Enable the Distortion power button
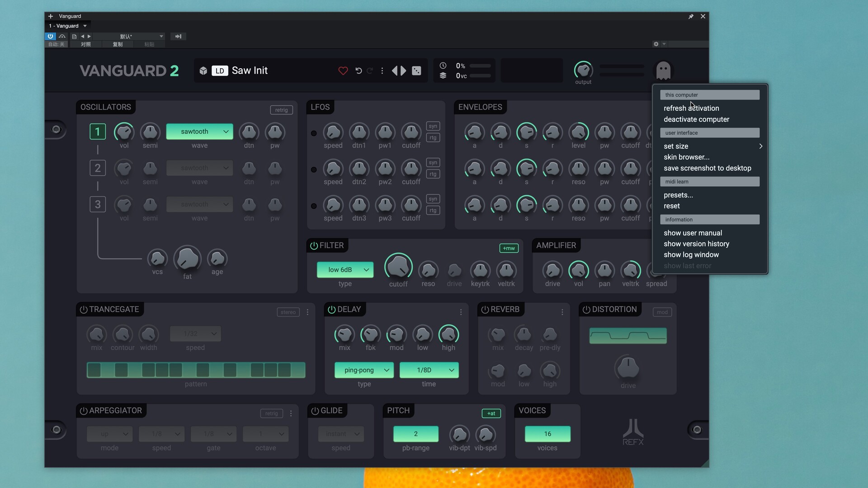868x488 pixels. pos(586,310)
